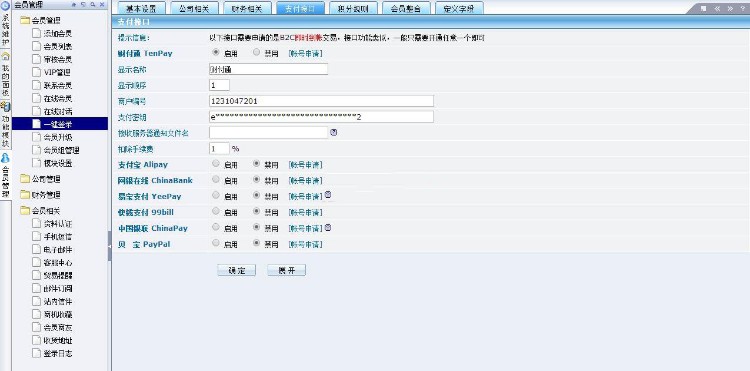Click the 系统维护 icon in the side strip
This screenshot has width=750, height=371.
[6, 6]
